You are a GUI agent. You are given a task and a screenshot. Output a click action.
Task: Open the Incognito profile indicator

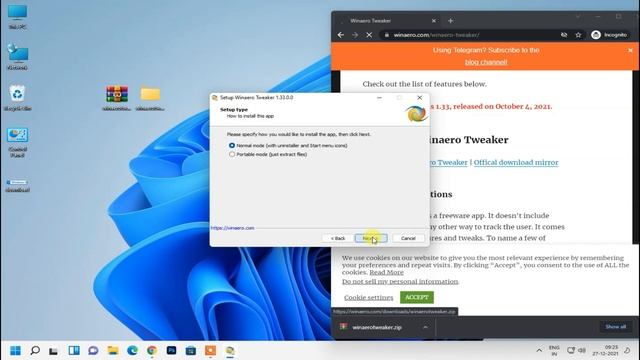tap(609, 35)
